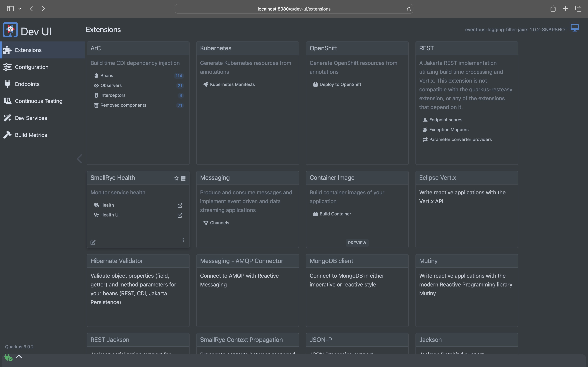Collapse the sidebar with left chevron
This screenshot has height=367, width=588.
79,159
